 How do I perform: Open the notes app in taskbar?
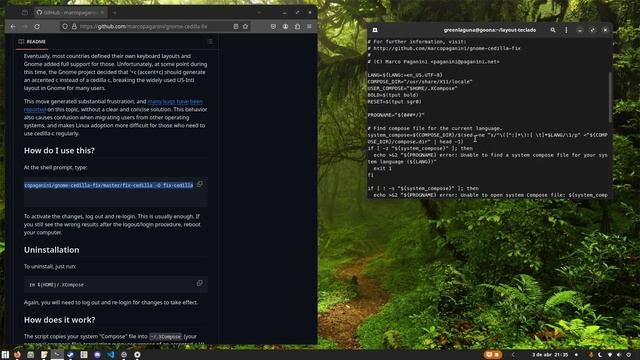click(x=44, y=355)
